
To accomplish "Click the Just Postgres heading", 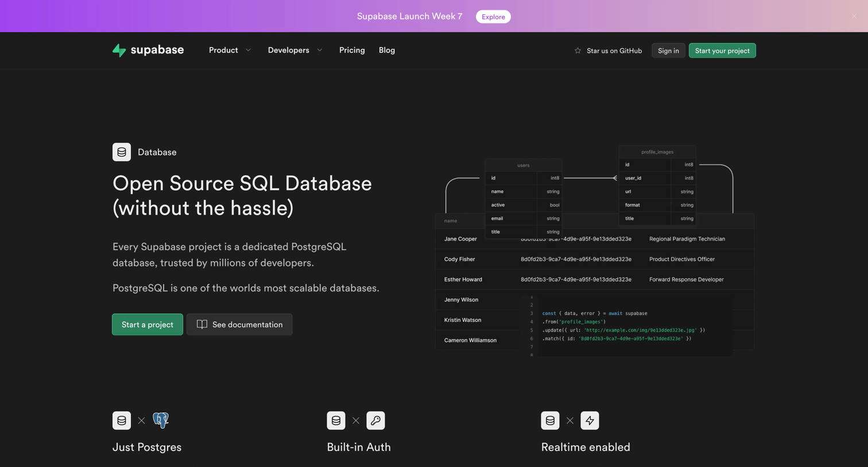I will pyautogui.click(x=147, y=447).
